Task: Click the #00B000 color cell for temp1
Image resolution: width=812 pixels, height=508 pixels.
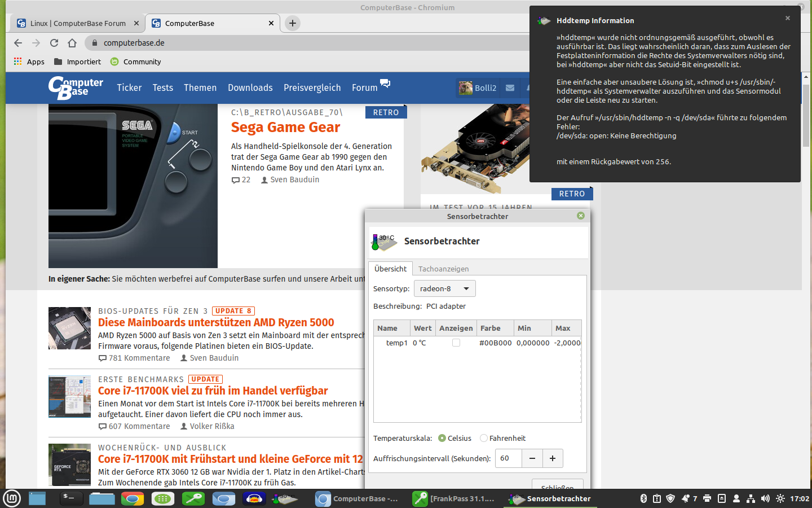Action: pos(495,343)
